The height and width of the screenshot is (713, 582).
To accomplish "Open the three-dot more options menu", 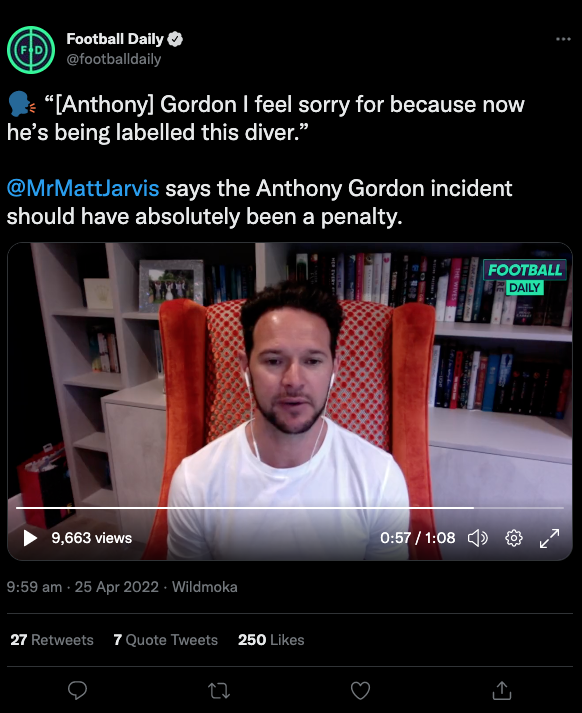I will click(x=563, y=39).
